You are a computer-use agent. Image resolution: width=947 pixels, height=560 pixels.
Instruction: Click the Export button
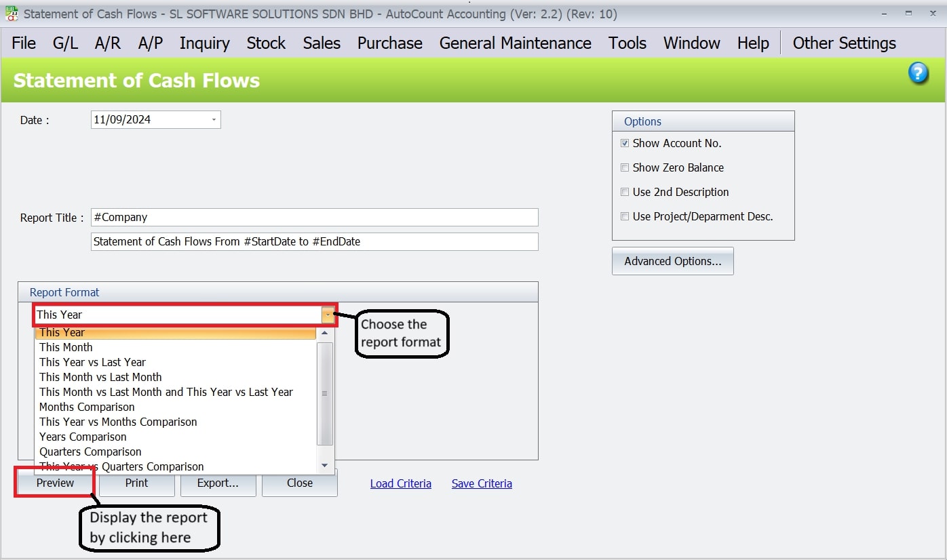pos(218,483)
